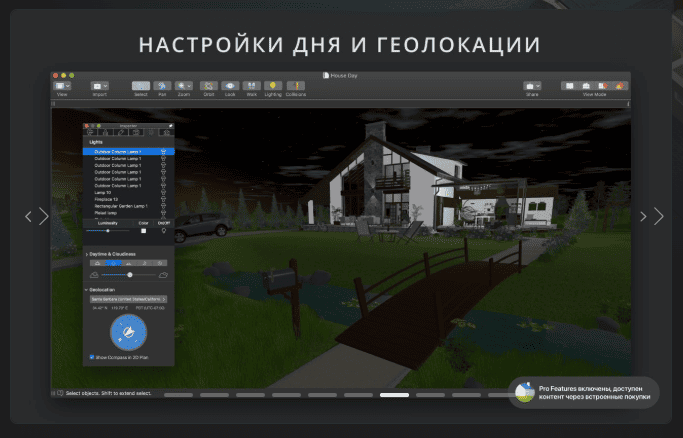Uncheck Show Compass in 2D Plan
Viewport: 683px width, 438px height.
click(91, 357)
